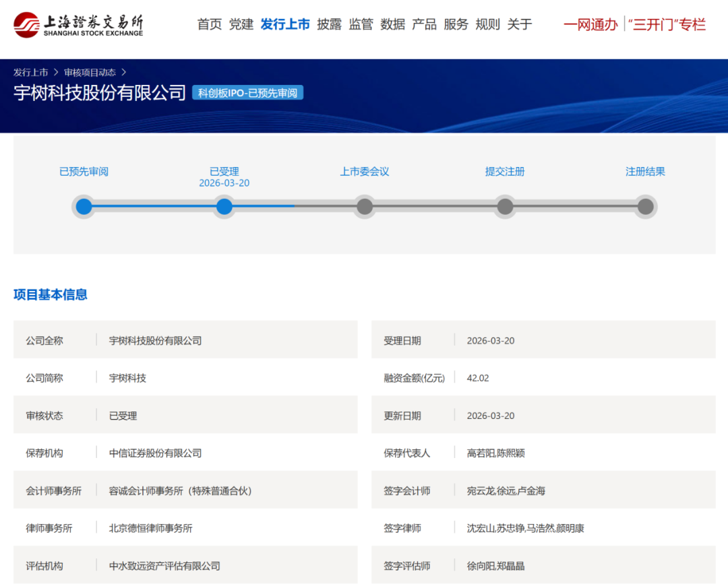
Task: Click the 已受理 progress step circle
Action: pyautogui.click(x=224, y=206)
